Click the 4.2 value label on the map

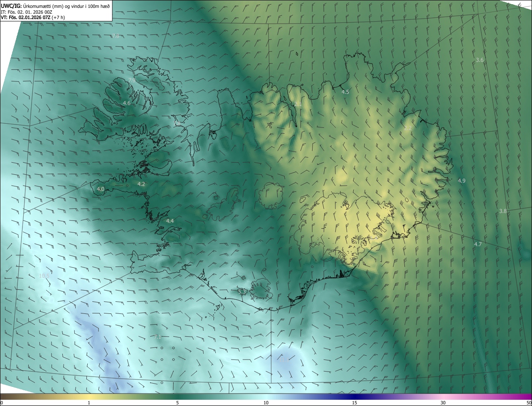pos(141,184)
